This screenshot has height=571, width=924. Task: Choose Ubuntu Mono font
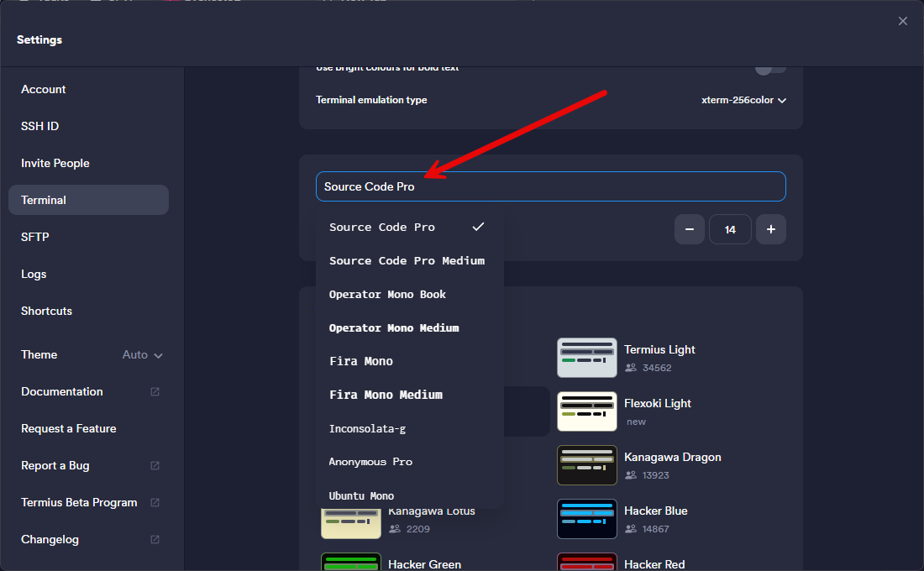pyautogui.click(x=410, y=495)
